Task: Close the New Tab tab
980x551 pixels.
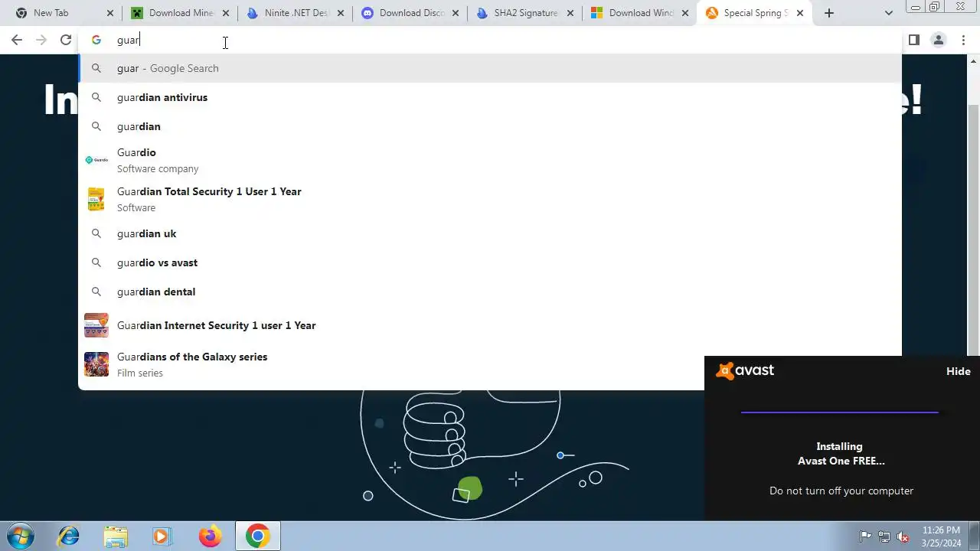Action: (x=110, y=13)
